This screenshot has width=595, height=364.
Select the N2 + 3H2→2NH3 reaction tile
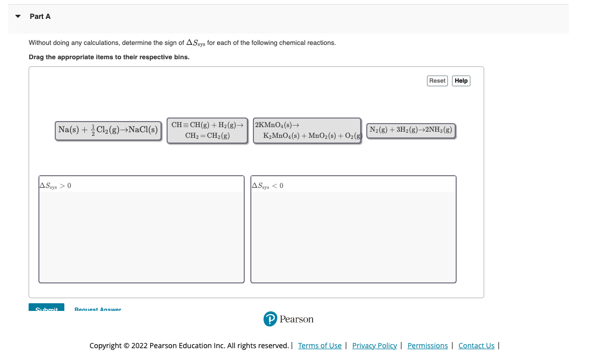pyautogui.click(x=411, y=130)
